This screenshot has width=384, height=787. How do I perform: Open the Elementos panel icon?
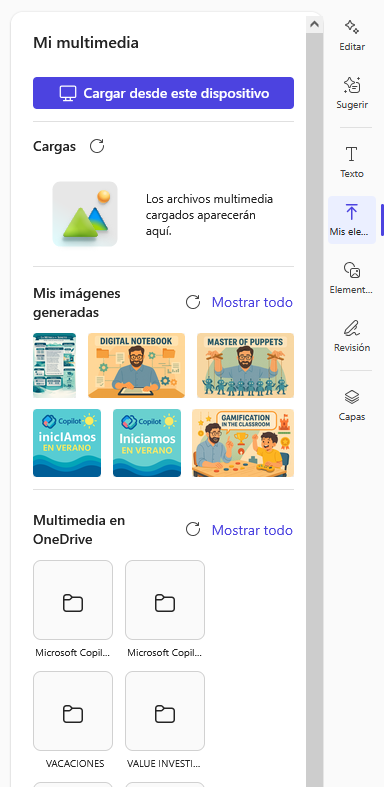[x=351, y=278]
